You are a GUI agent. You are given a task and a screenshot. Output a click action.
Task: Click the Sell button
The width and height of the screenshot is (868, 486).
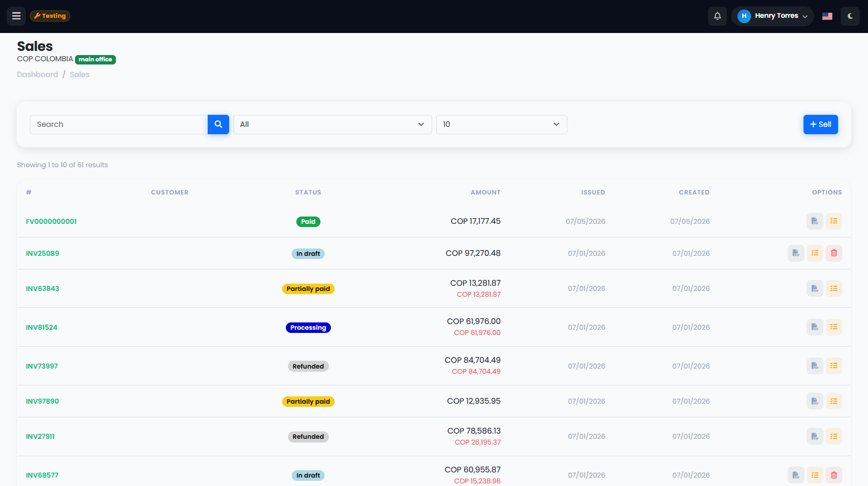tap(820, 124)
